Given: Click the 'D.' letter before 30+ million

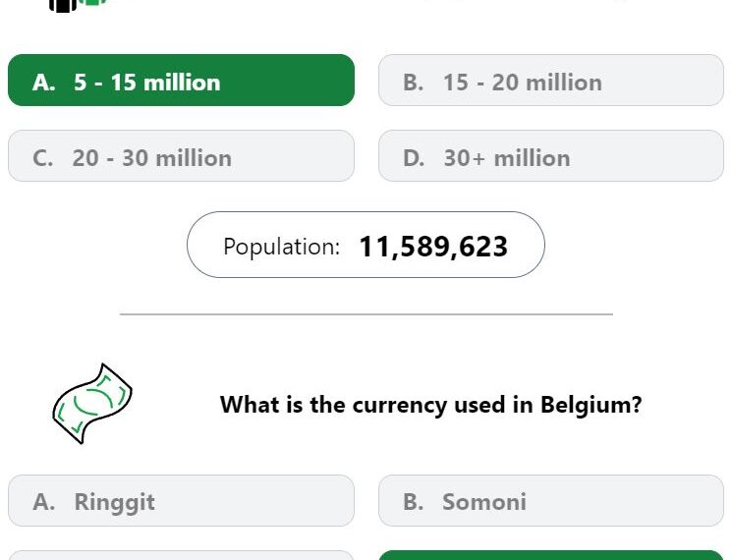Looking at the screenshot, I should coord(414,158).
